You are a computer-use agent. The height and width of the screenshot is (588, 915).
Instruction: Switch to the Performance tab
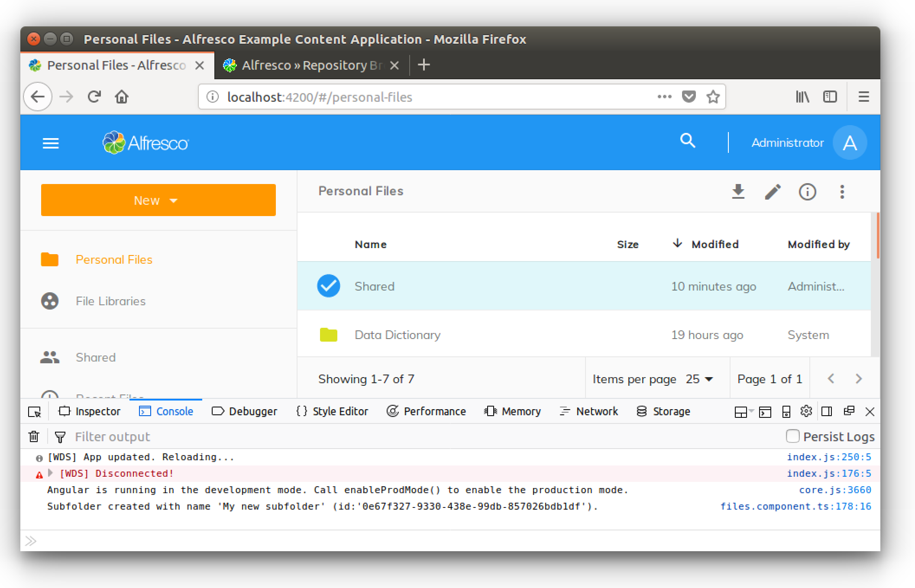tap(427, 411)
